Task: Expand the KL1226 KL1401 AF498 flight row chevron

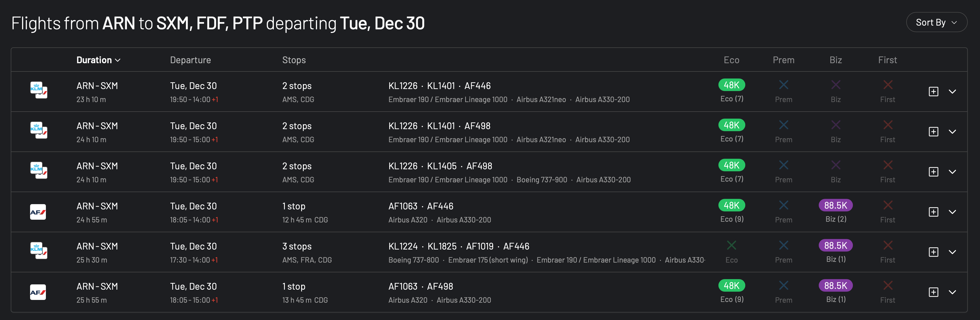Action: click(x=952, y=132)
